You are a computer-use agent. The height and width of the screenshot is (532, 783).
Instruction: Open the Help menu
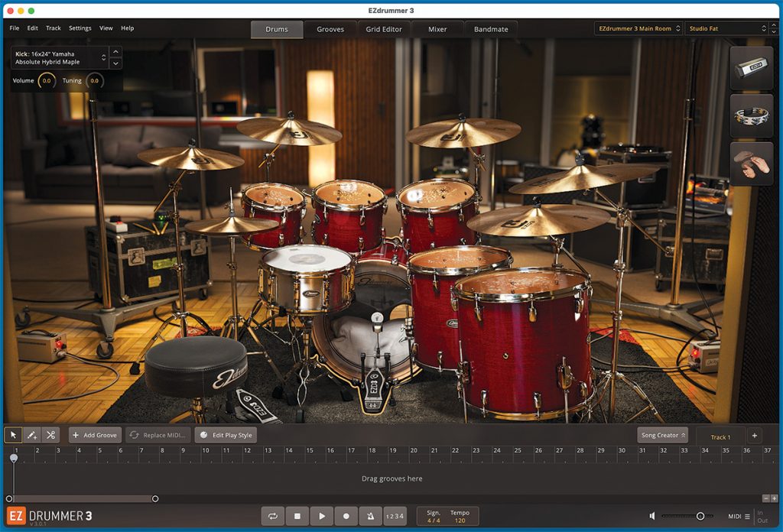coord(128,28)
